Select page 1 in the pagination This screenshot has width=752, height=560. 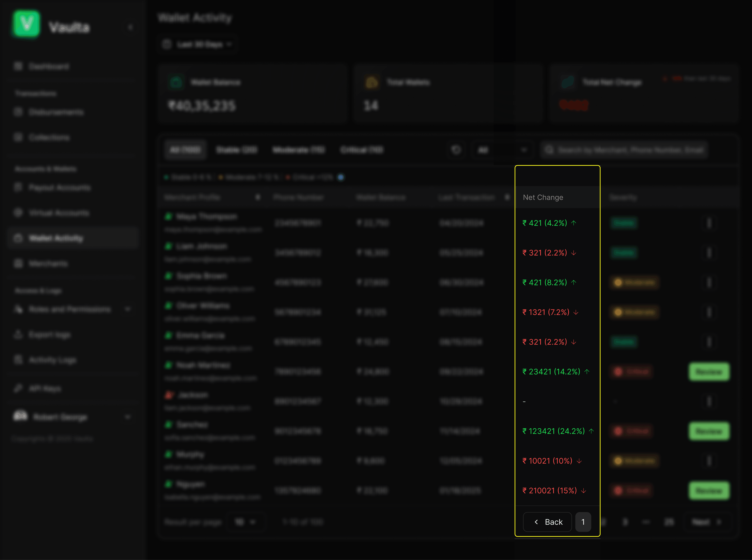pyautogui.click(x=583, y=522)
